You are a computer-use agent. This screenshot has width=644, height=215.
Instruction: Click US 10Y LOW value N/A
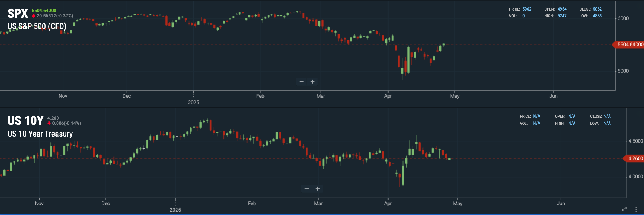pyautogui.click(x=607, y=123)
